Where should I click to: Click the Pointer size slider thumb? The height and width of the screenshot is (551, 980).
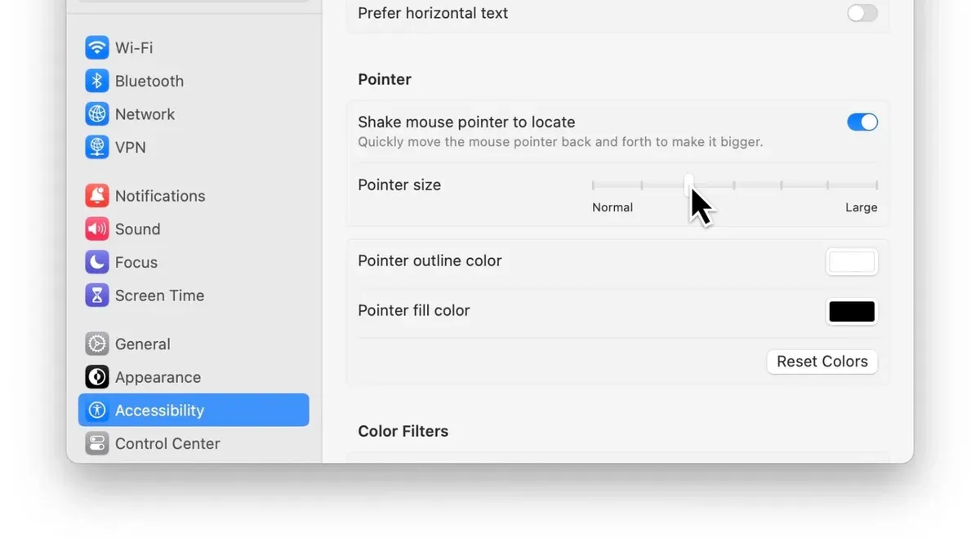[x=688, y=185]
